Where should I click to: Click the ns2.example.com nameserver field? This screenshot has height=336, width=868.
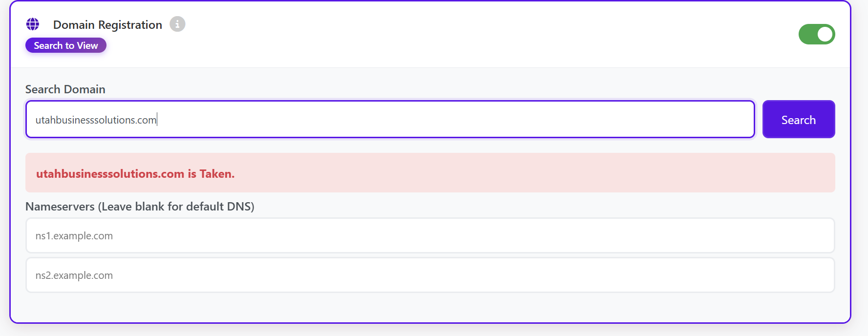click(x=430, y=275)
